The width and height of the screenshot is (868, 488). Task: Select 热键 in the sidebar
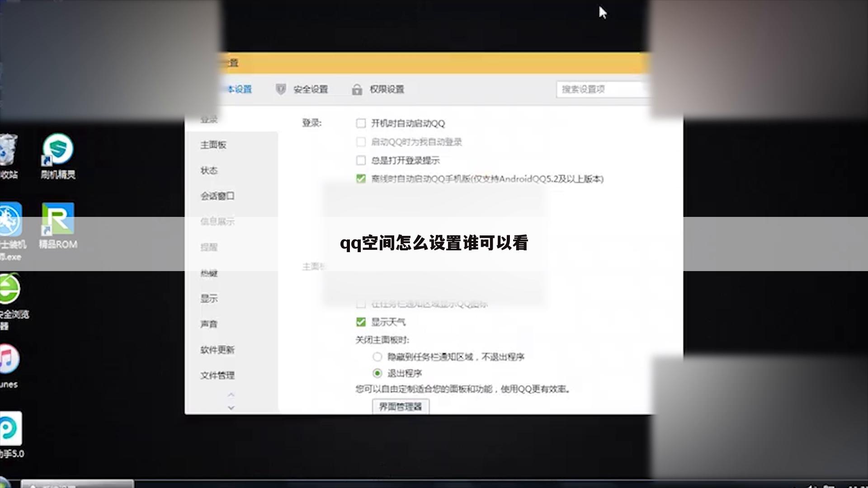coord(209,273)
